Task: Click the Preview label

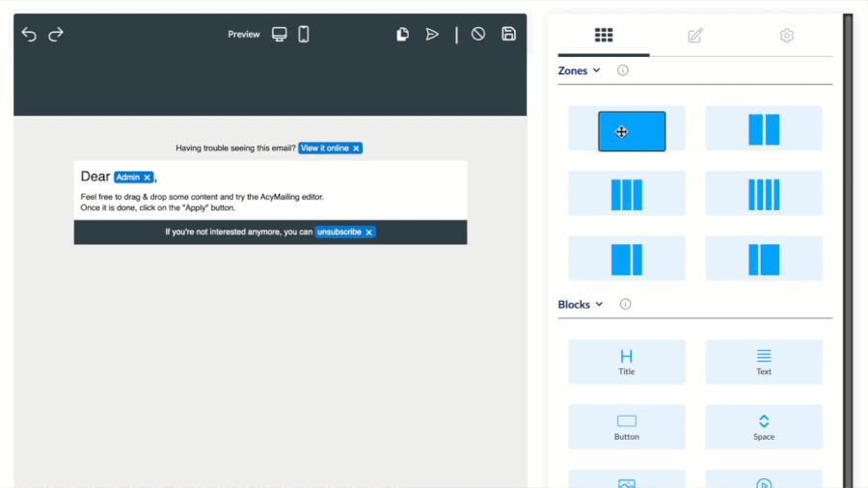Action: [x=244, y=35]
